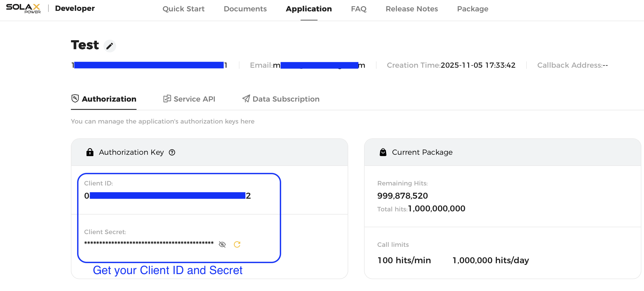Click the 100 hits/min limit
Screen dimensions: 644x291
404,260
